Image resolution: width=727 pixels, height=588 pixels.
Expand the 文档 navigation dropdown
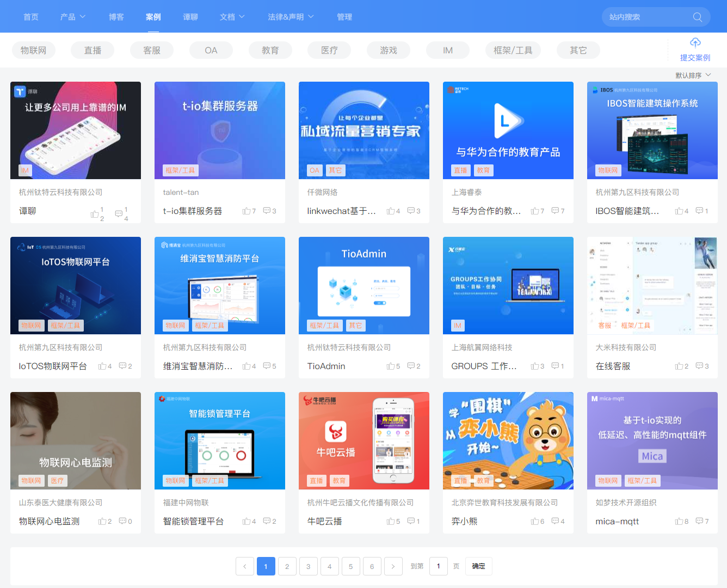click(232, 17)
